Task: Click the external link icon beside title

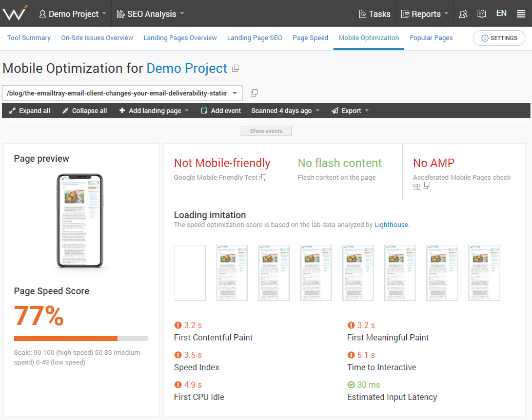Action: pyautogui.click(x=235, y=68)
